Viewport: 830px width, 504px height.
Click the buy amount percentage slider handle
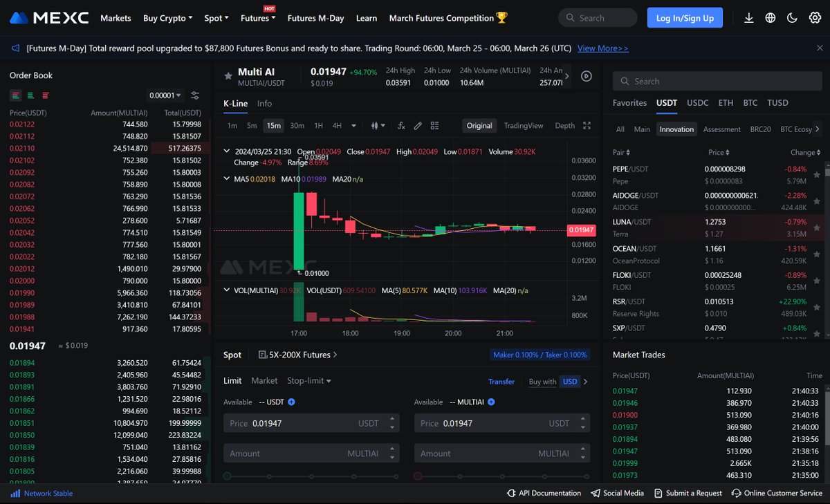point(228,476)
